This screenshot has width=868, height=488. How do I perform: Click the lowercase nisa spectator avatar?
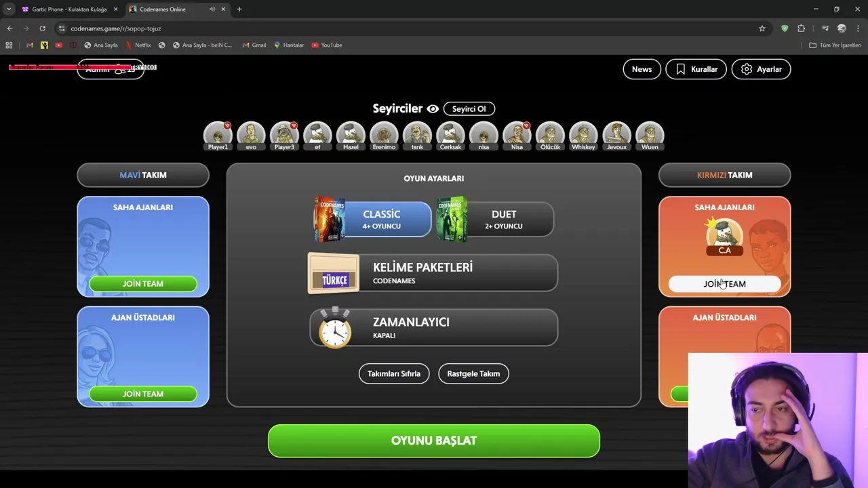tap(484, 135)
